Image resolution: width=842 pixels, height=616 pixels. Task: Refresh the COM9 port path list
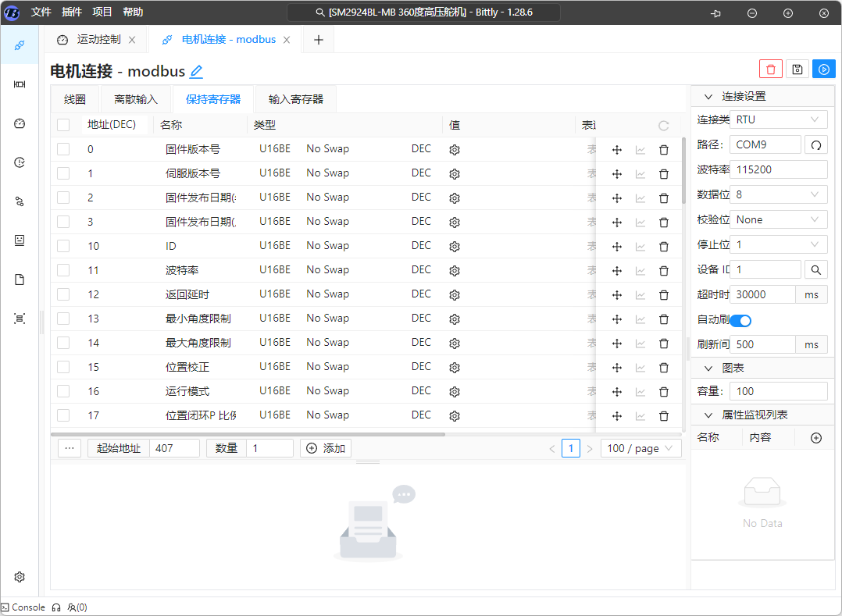pos(815,144)
